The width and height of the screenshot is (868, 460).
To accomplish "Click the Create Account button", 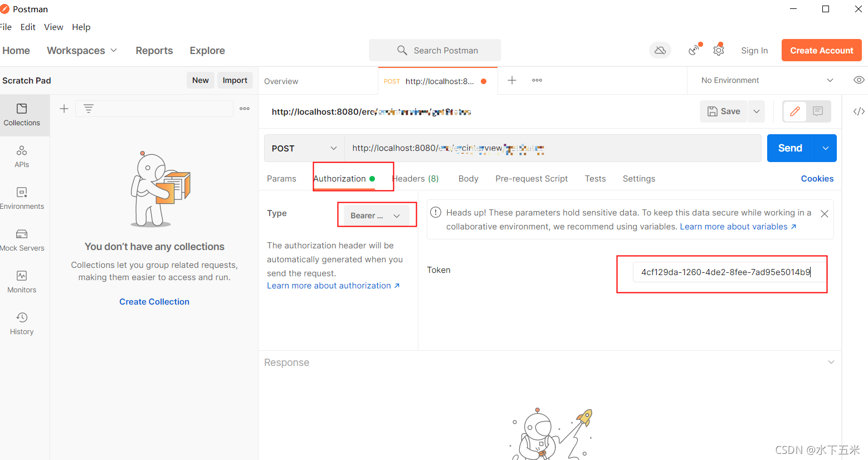I will [x=822, y=50].
